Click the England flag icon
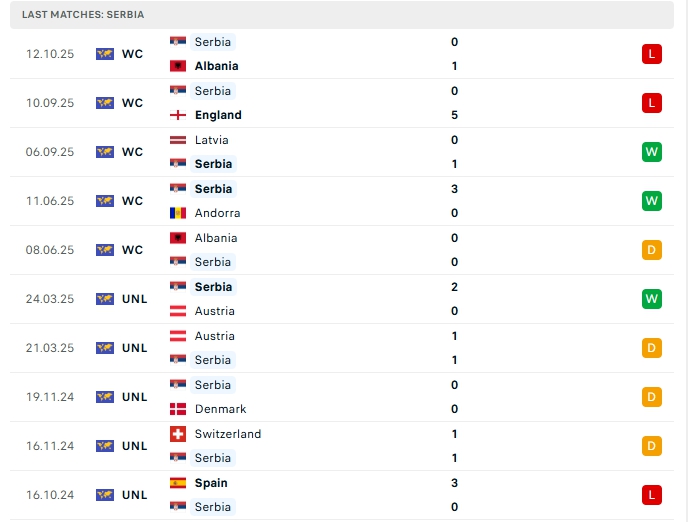688x522 pixels. point(178,115)
